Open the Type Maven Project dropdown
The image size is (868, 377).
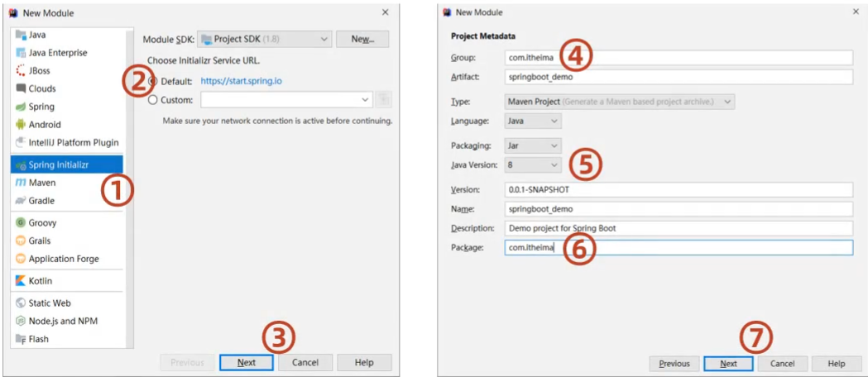[x=620, y=102]
